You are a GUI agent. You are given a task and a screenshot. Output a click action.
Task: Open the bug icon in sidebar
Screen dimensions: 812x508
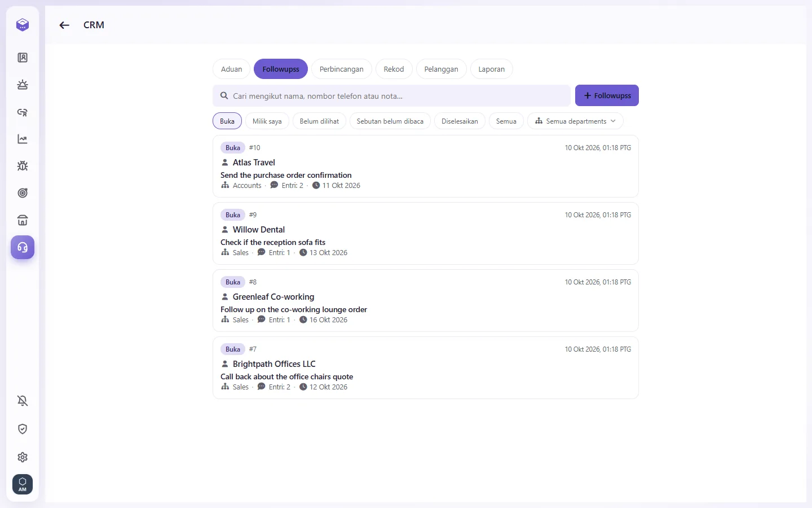tap(23, 166)
